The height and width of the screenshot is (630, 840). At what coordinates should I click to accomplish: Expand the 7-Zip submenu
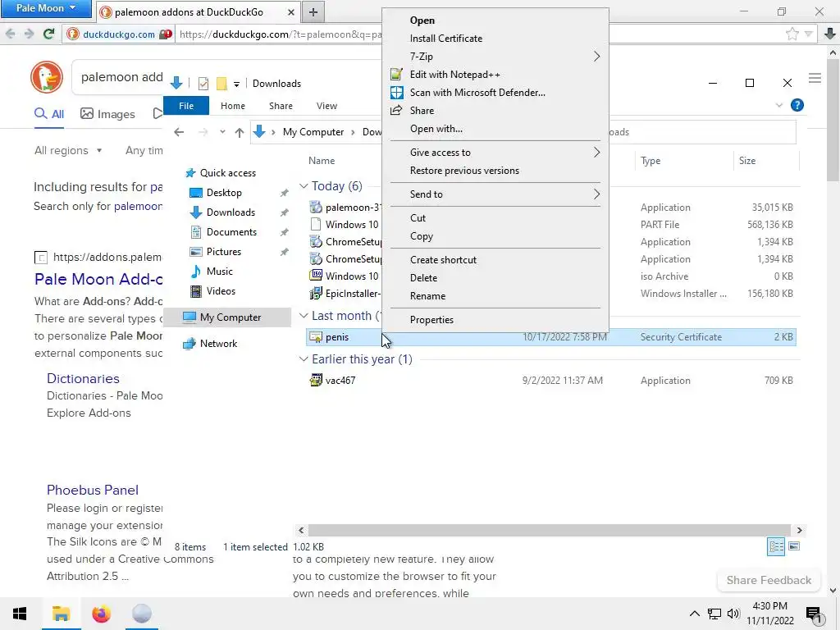coord(495,57)
